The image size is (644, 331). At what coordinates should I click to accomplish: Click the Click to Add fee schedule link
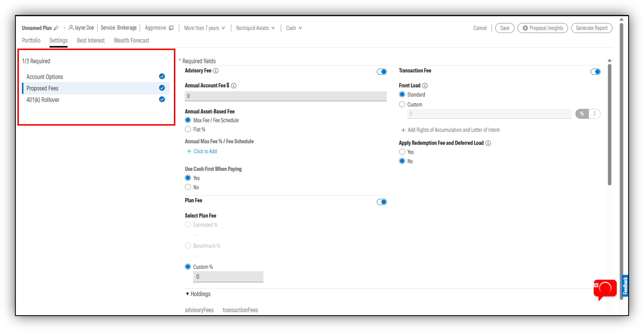click(202, 151)
